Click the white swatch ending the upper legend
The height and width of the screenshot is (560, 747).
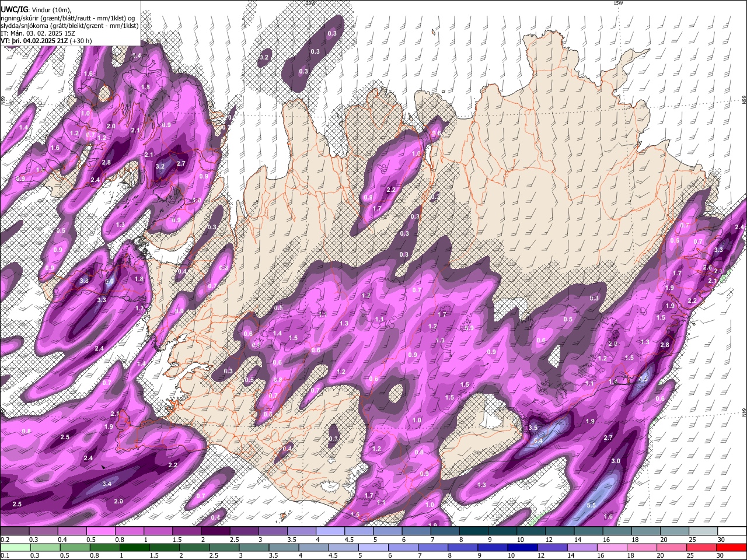(x=731, y=531)
